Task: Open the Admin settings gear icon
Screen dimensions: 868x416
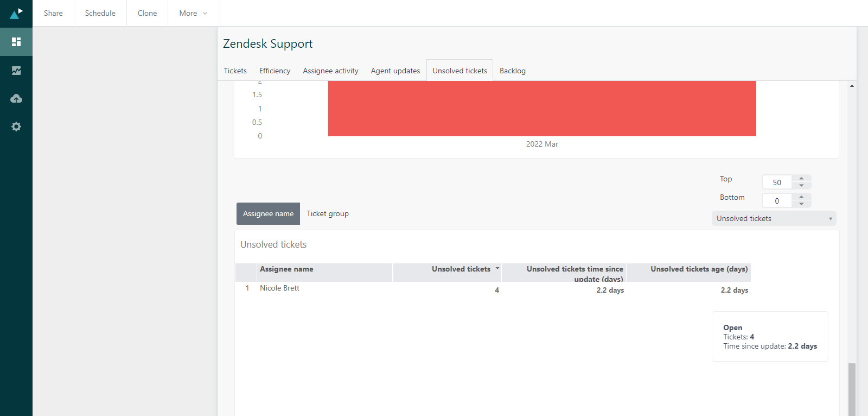Action: coord(16,127)
